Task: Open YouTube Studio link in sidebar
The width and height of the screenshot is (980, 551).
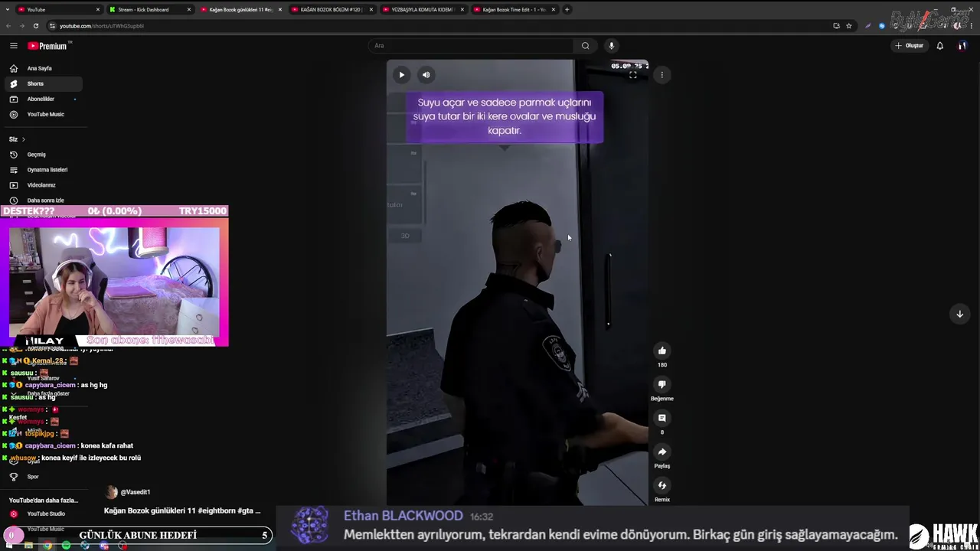Action: point(42,514)
